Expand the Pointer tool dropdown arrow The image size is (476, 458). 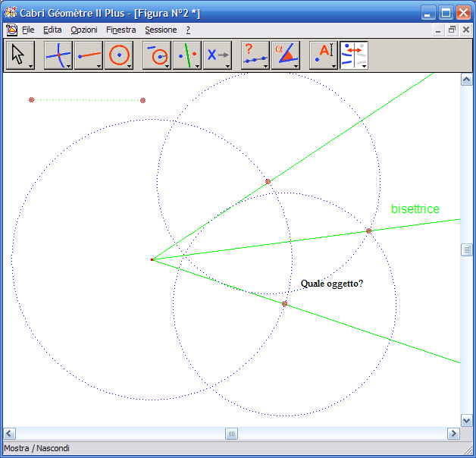pyautogui.click(x=30, y=66)
